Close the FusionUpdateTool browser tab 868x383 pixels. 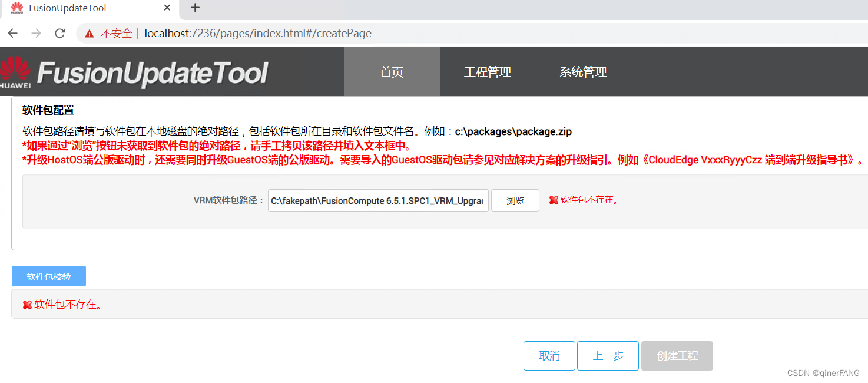point(168,8)
